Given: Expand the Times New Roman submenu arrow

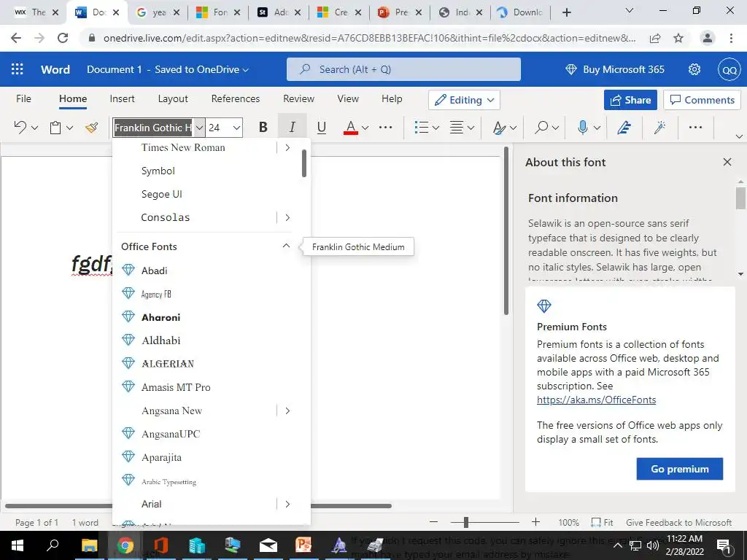Looking at the screenshot, I should click(x=287, y=147).
